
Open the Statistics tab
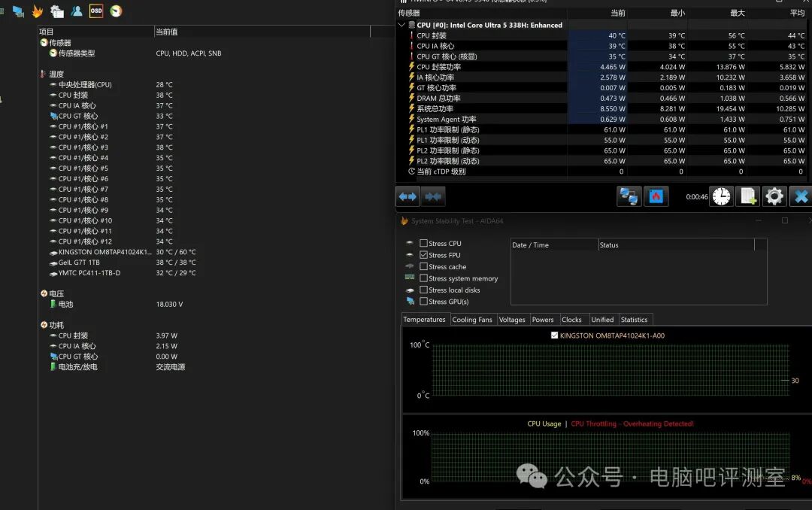click(634, 320)
